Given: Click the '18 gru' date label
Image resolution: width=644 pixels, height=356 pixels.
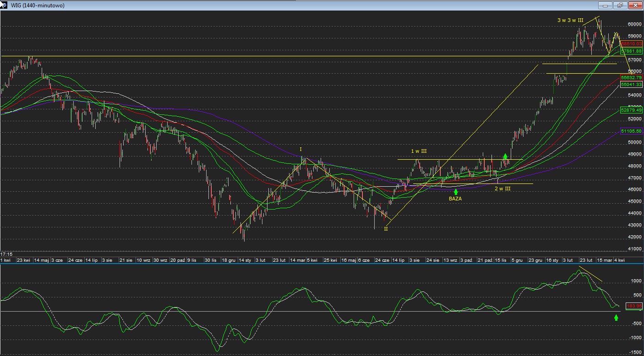Looking at the screenshot, I should pyautogui.click(x=229, y=260).
